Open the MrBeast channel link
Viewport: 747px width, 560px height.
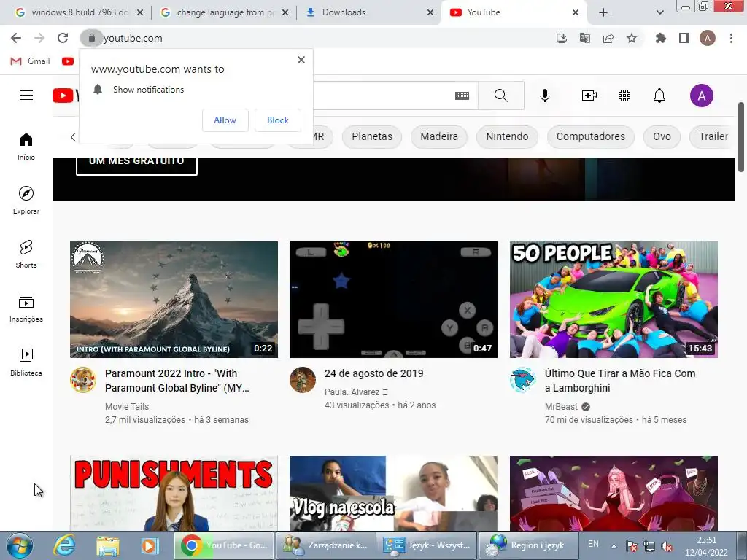561,407
